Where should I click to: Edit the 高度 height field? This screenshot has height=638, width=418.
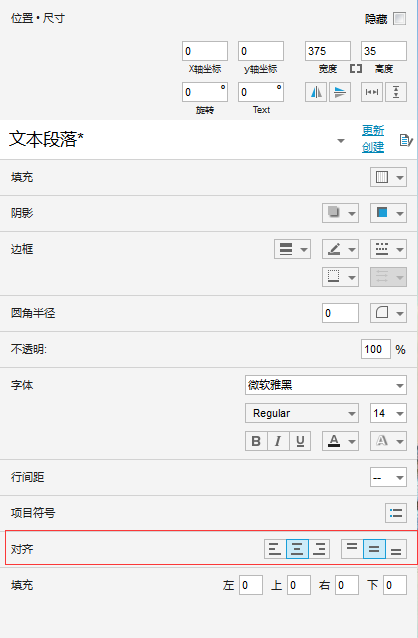point(384,51)
